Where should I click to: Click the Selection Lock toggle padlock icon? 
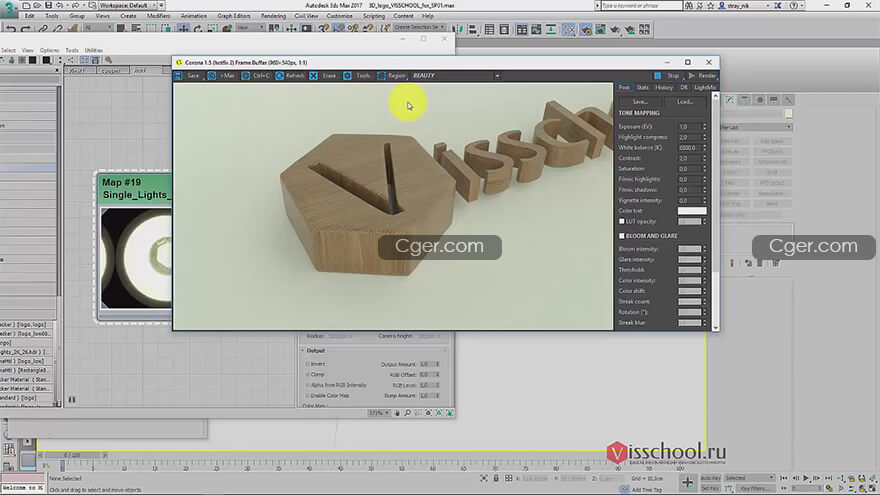[496, 478]
